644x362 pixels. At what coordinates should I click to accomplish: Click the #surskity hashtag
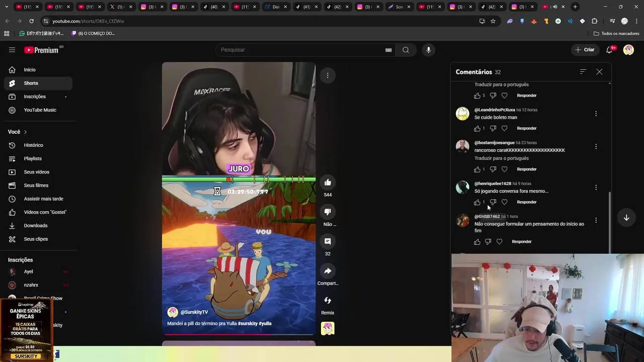247,323
